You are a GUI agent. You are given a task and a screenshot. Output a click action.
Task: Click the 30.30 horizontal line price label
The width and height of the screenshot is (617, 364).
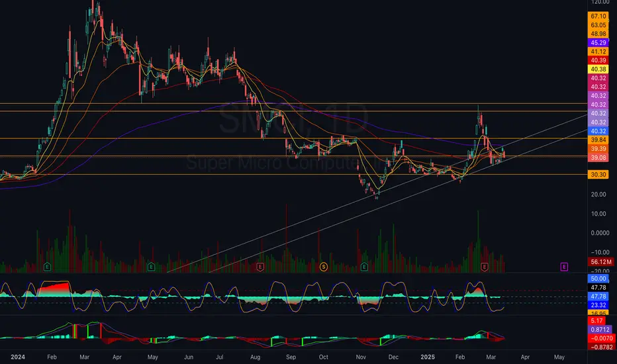598,174
